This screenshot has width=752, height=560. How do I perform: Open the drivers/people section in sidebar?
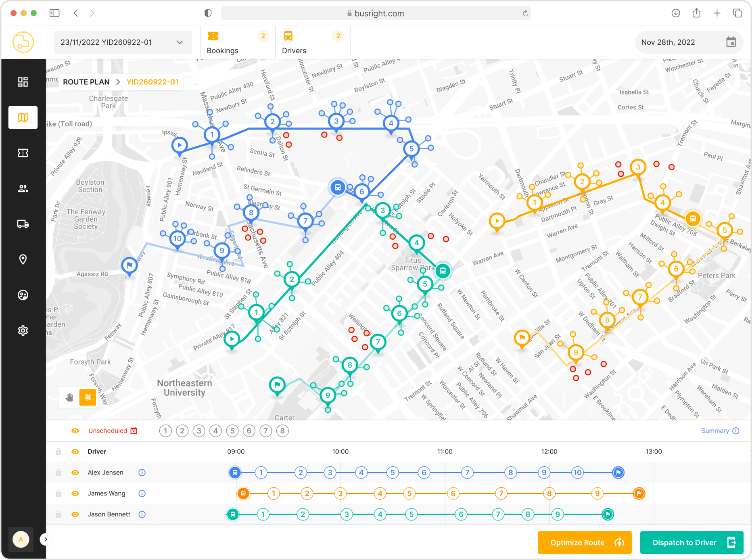pos(23,188)
